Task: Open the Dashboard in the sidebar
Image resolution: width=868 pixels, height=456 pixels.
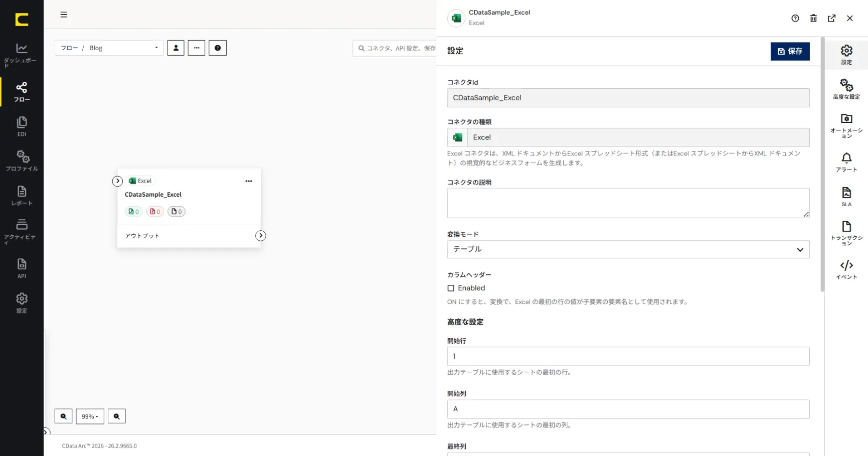Action: (22, 55)
